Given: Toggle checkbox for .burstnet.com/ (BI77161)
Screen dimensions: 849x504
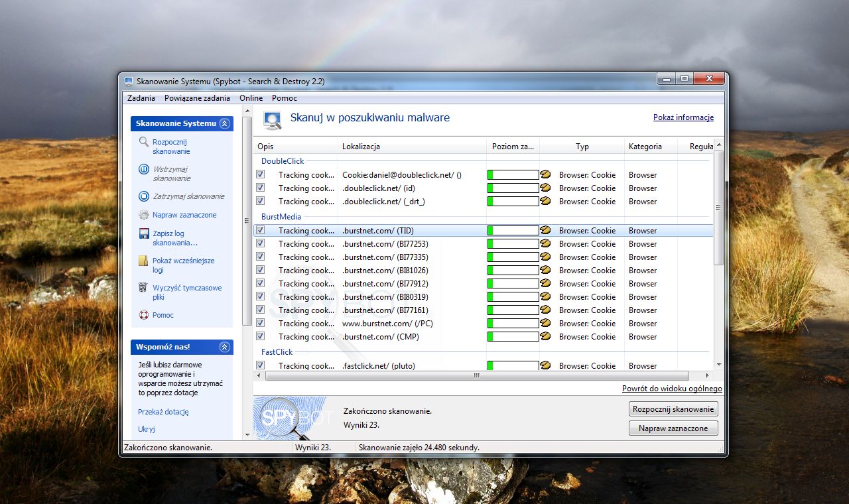Looking at the screenshot, I should 261,310.
